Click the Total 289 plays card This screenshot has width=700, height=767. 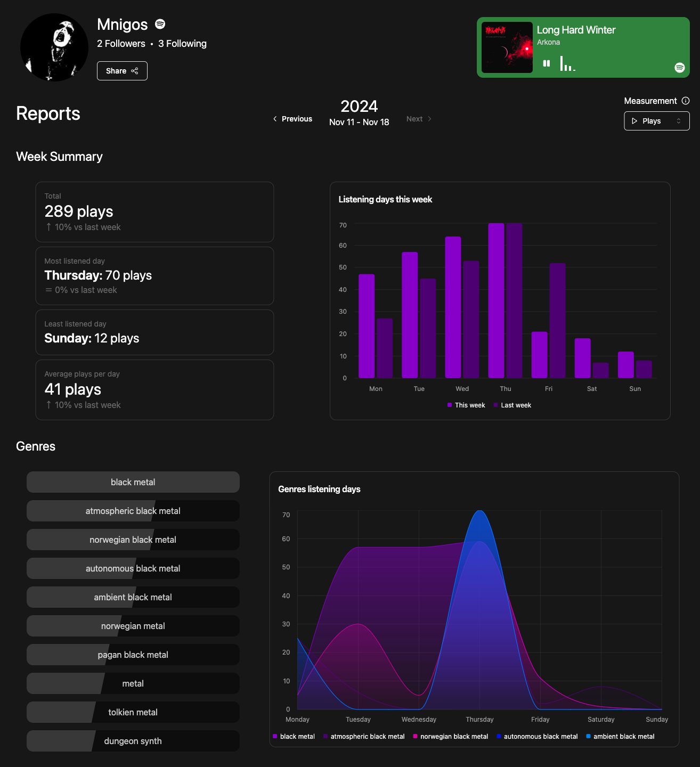pyautogui.click(x=154, y=212)
